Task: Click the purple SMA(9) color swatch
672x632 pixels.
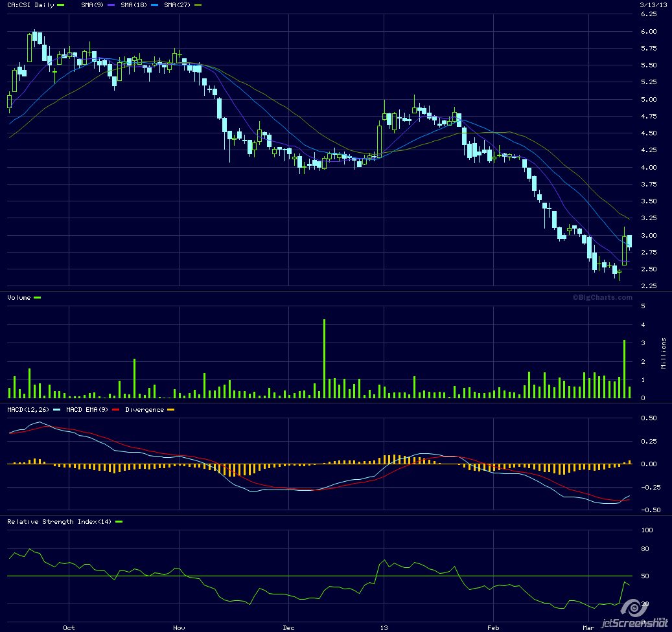Action: (x=111, y=5)
